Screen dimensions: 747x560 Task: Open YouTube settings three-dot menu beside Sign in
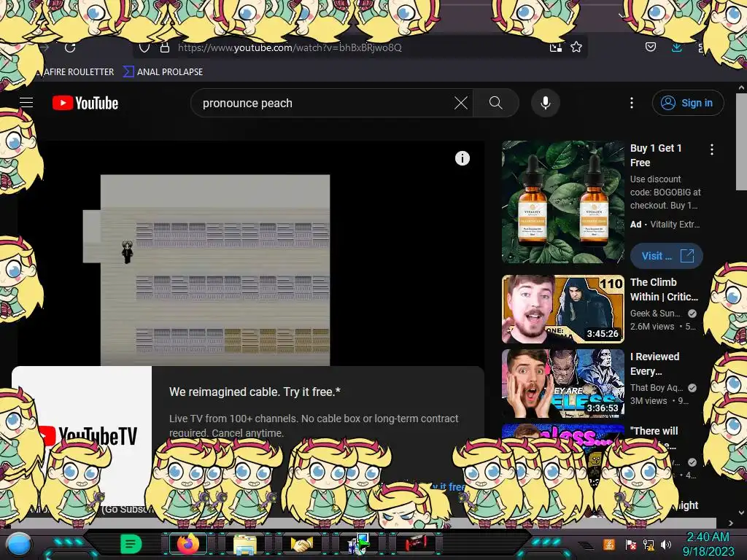pyautogui.click(x=632, y=103)
